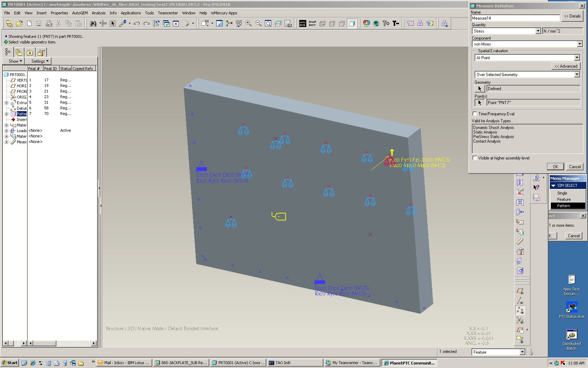Click the Print icon in toolbar
This screenshot has width=588, height=368.
[49, 23]
